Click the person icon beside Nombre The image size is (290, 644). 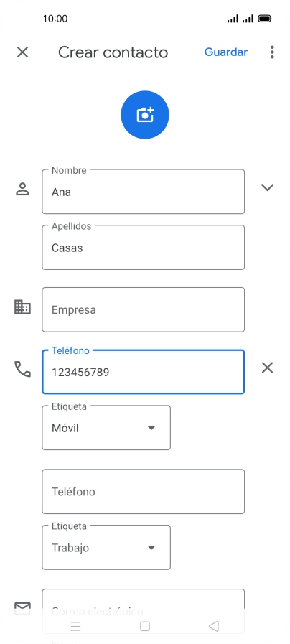pos(22,189)
